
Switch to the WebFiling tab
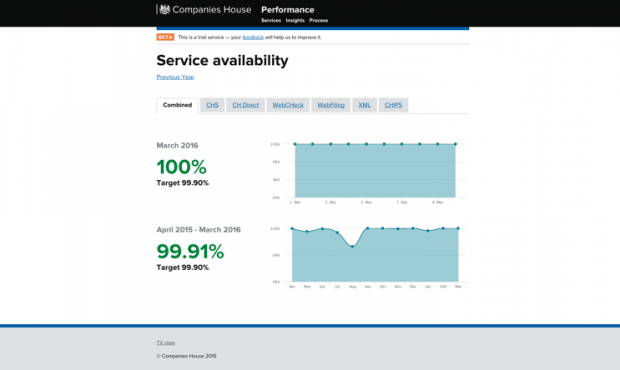[x=331, y=105]
